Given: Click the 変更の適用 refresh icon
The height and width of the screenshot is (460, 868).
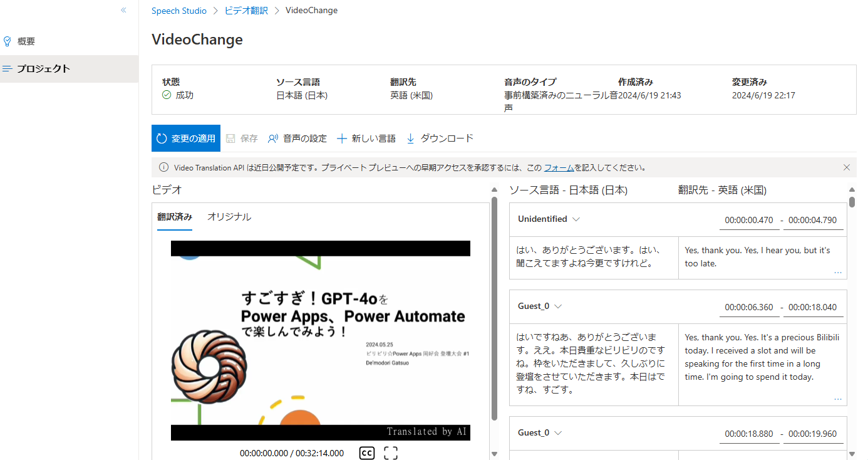Looking at the screenshot, I should click(163, 138).
